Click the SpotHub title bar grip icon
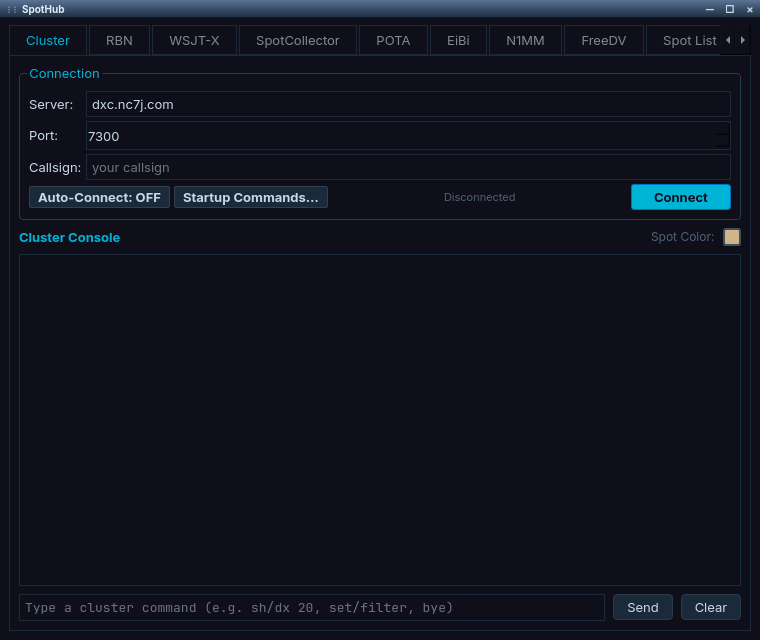Screen dimensions: 760x640 point(12,9)
